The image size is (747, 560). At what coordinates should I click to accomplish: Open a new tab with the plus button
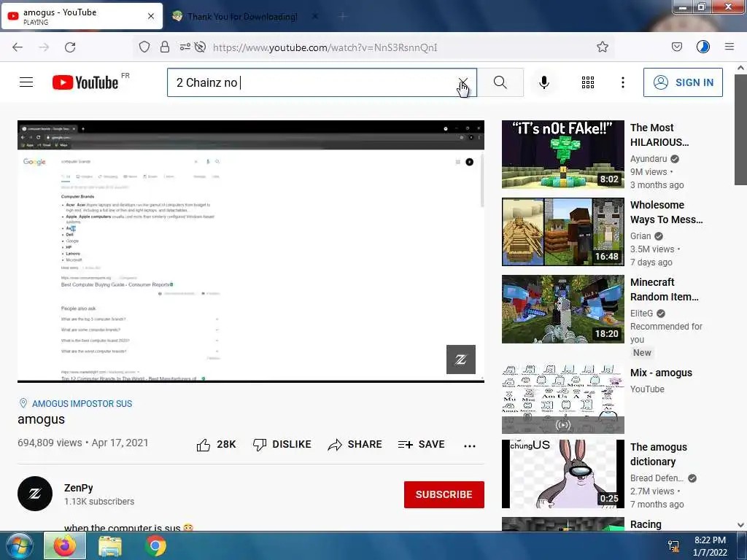point(343,16)
